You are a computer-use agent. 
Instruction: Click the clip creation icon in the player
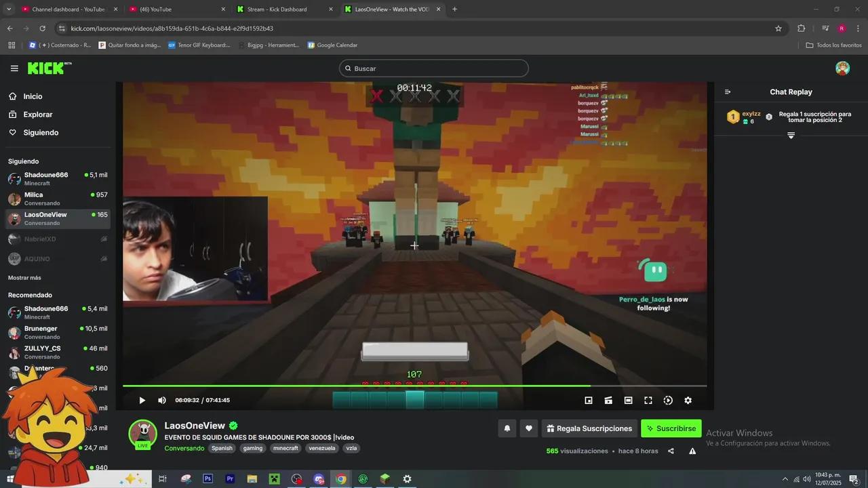608,400
